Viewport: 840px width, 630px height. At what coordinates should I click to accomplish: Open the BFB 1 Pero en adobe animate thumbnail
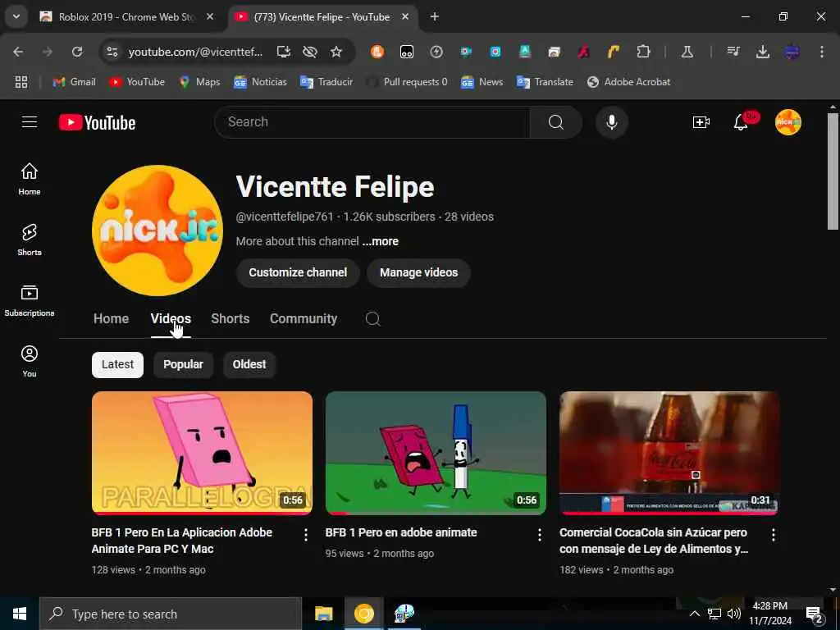click(436, 453)
